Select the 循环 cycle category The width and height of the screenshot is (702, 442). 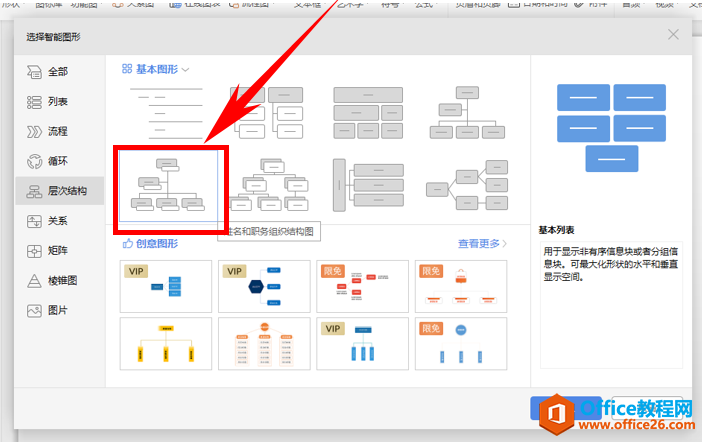coord(47,161)
